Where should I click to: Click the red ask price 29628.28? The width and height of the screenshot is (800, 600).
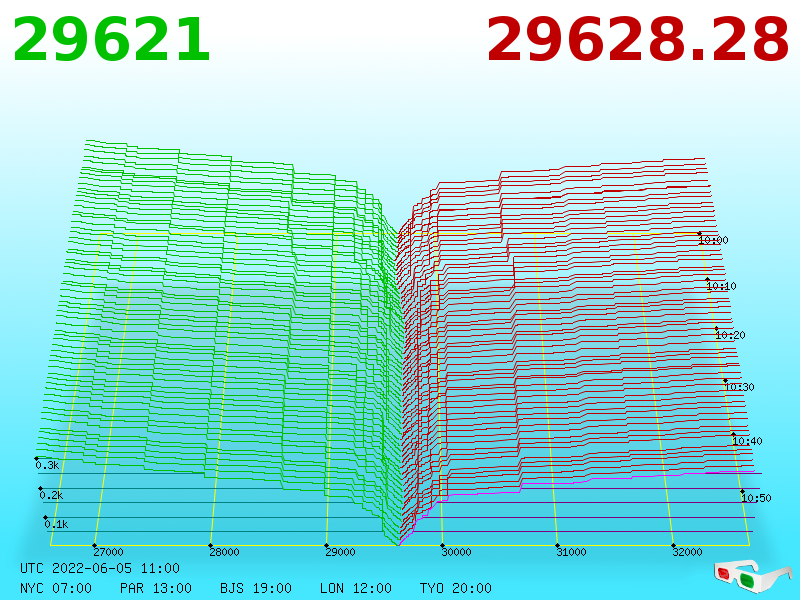point(638,40)
